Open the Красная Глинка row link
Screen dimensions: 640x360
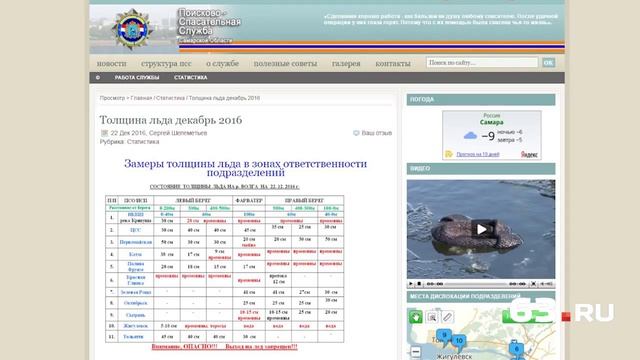click(x=136, y=280)
